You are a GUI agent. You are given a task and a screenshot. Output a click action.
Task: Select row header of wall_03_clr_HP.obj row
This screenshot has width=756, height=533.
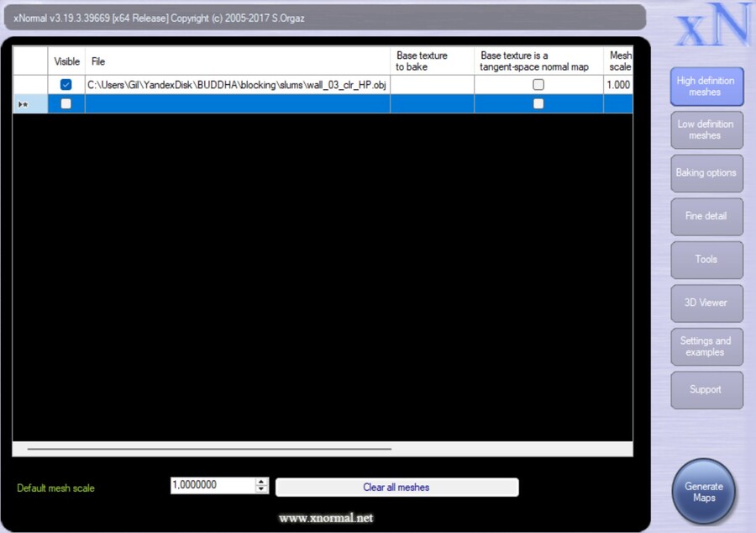[30, 85]
